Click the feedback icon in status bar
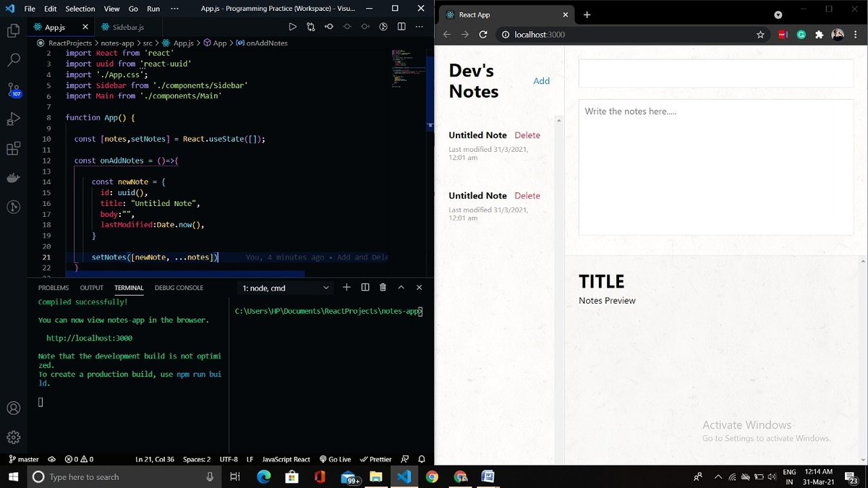This screenshot has width=868, height=488. tap(404, 459)
